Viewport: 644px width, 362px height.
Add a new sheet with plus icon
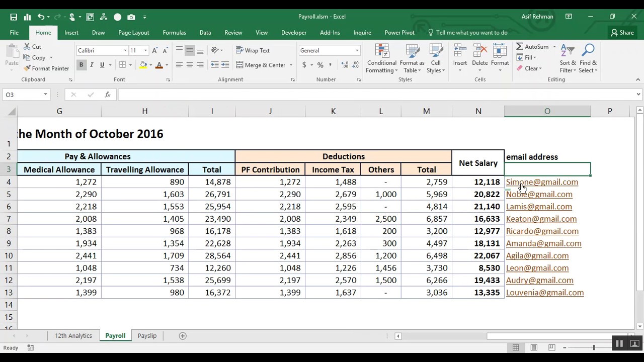(183, 336)
